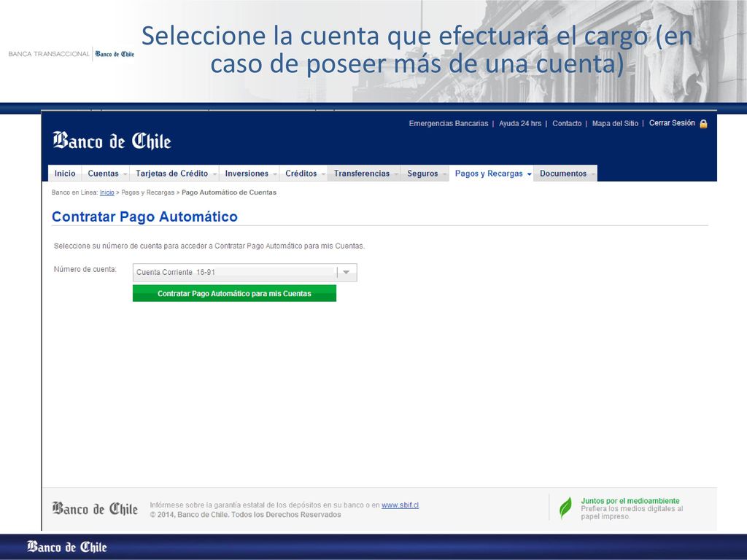Image resolution: width=747 pixels, height=560 pixels.
Task: Open the Transferencias menu
Action: pos(365,174)
